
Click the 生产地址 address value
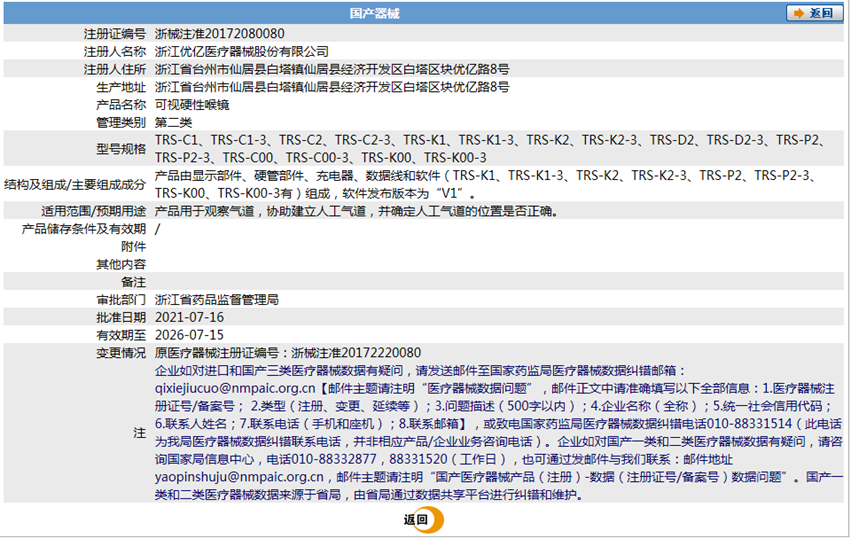332,87
